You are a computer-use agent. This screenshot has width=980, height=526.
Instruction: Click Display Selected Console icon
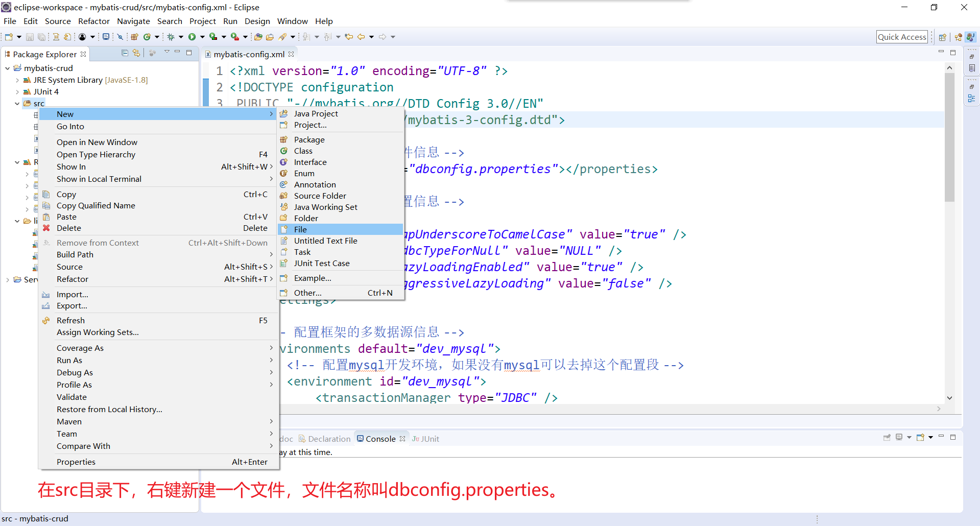tap(899, 437)
